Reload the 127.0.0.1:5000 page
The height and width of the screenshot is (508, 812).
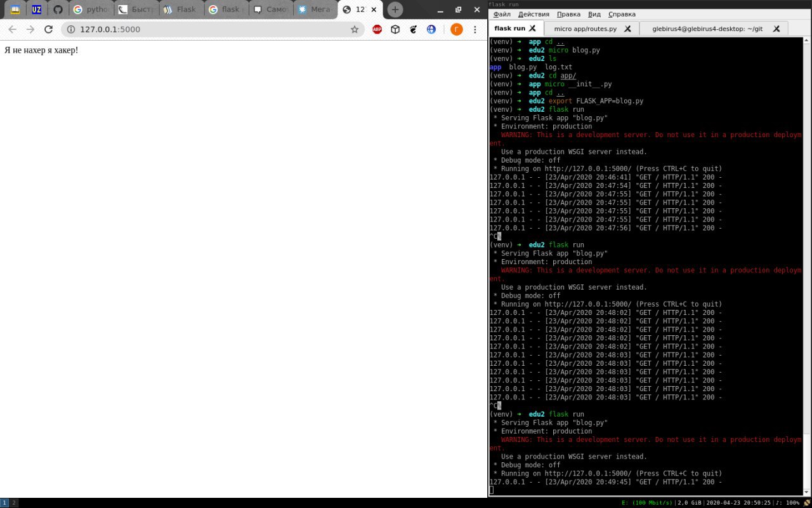pos(49,29)
